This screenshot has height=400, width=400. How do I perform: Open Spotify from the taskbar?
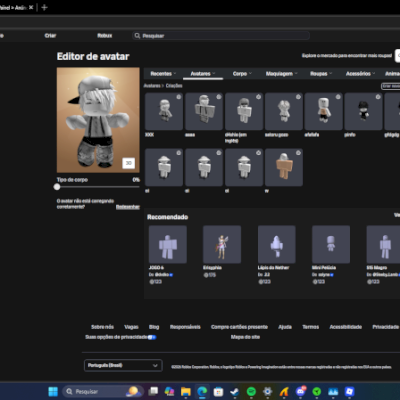tap(251, 391)
